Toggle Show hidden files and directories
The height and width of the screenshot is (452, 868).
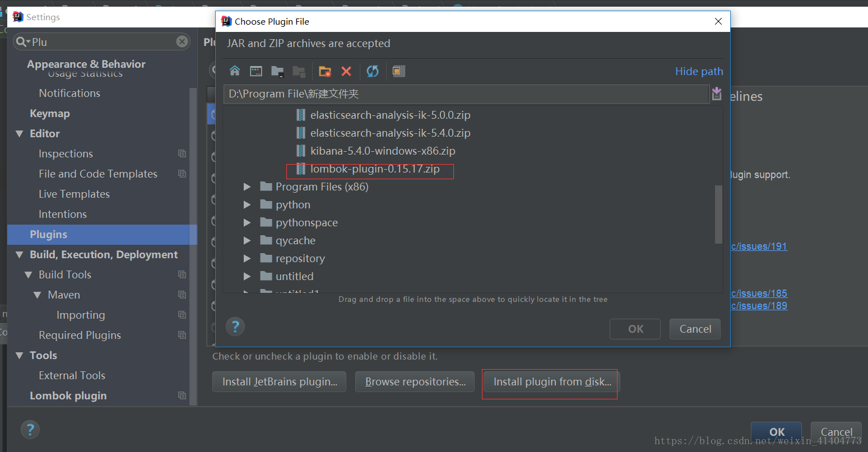(x=398, y=71)
